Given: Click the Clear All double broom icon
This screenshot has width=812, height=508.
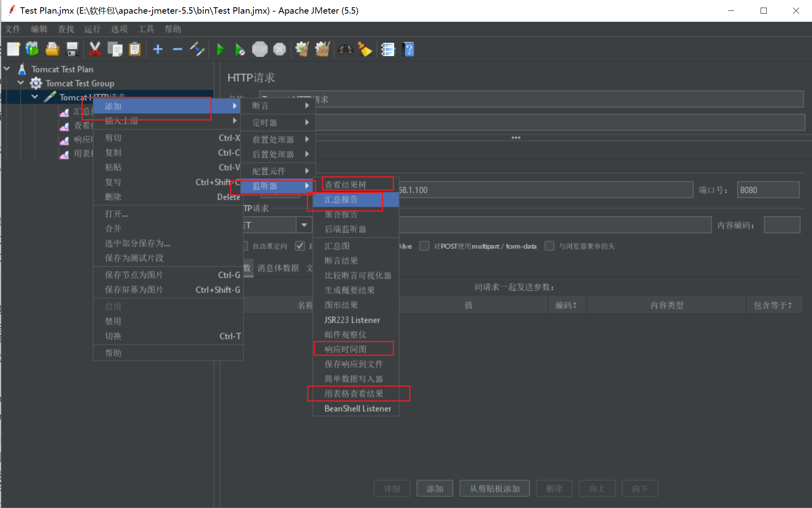Looking at the screenshot, I should (322, 49).
